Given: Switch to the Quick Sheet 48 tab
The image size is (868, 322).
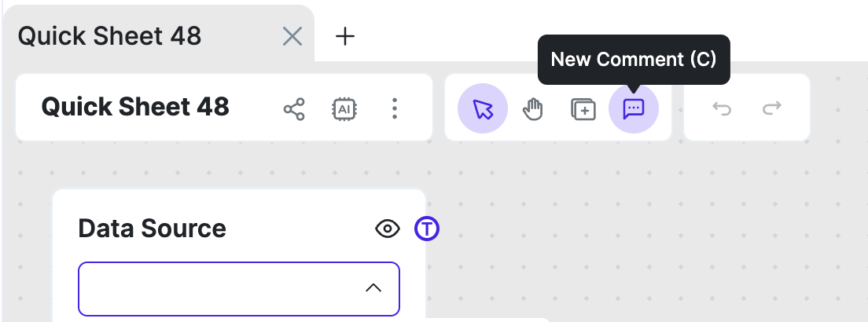Looking at the screenshot, I should point(110,36).
